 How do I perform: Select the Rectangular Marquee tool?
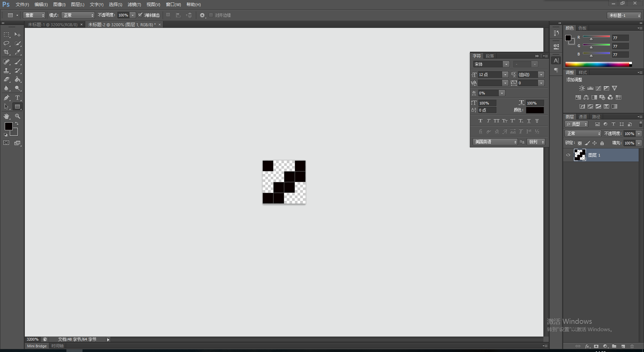pos(6,35)
